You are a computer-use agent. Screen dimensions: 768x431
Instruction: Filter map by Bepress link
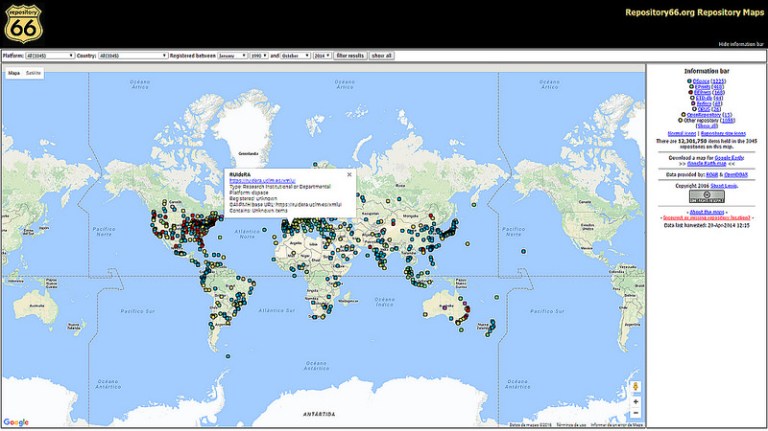click(x=703, y=92)
